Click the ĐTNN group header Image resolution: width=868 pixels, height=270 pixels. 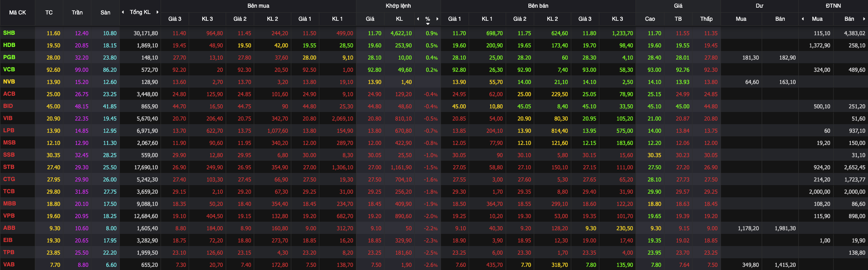(x=833, y=6)
